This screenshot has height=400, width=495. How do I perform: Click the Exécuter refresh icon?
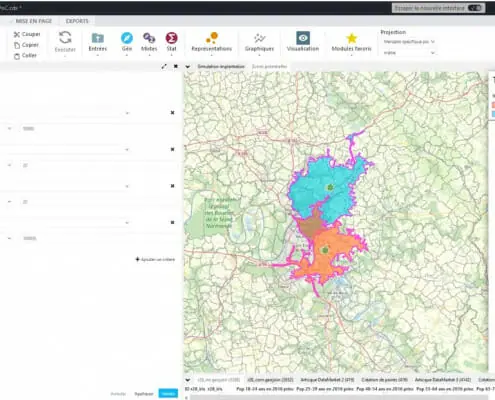click(x=65, y=37)
